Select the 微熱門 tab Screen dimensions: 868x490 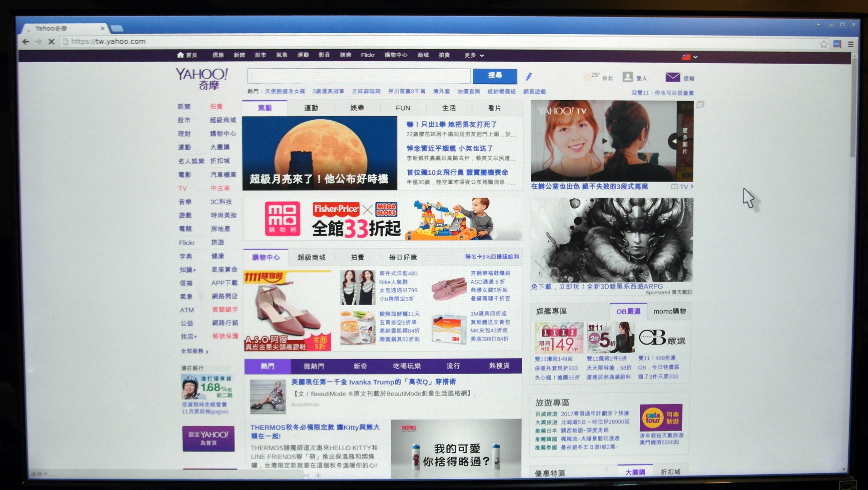(314, 366)
